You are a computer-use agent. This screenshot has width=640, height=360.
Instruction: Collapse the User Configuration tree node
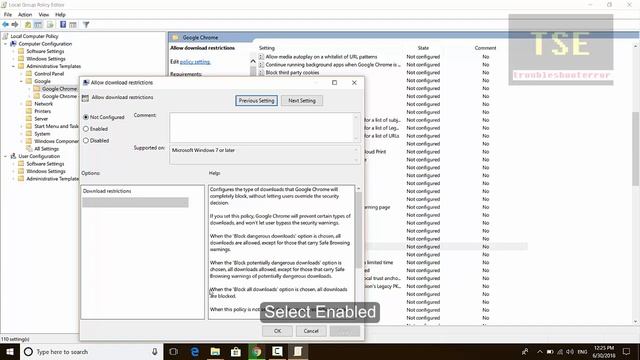[x=6, y=156]
